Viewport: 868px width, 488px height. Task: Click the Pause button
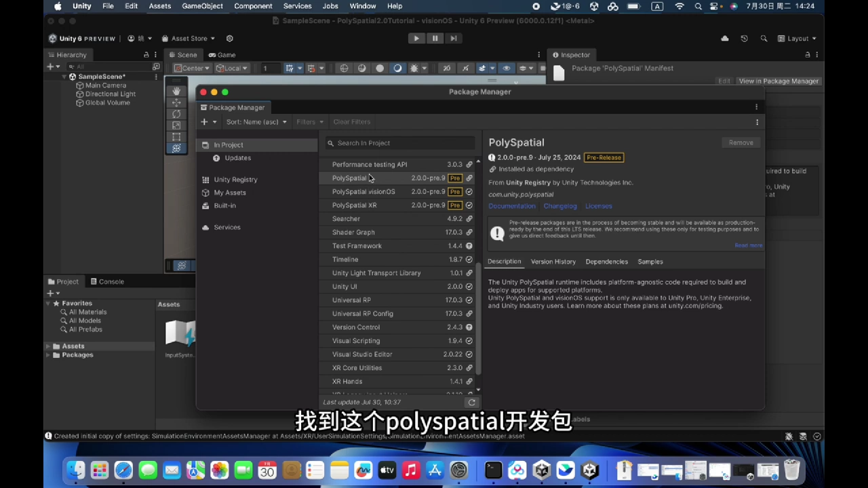point(435,39)
